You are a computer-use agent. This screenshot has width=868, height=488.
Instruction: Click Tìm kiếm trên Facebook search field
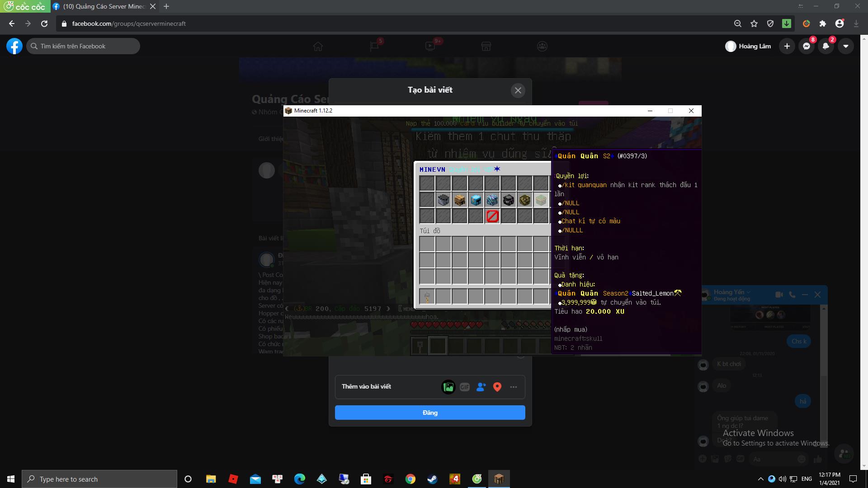[x=84, y=46]
